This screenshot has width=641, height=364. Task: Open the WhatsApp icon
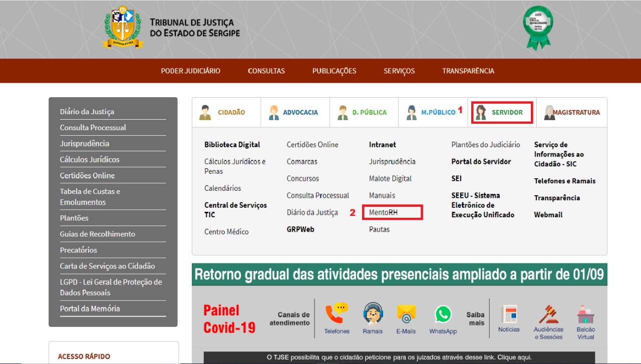(x=443, y=314)
